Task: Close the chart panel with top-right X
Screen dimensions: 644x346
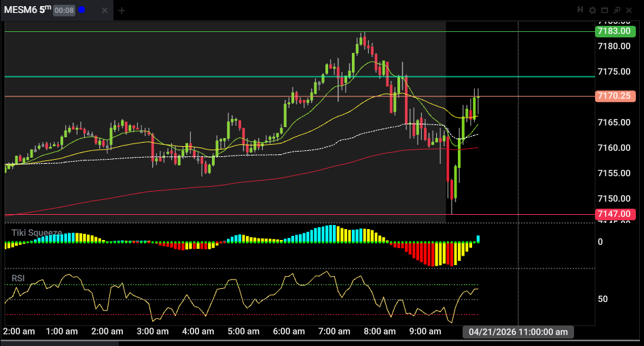Action: [x=629, y=10]
